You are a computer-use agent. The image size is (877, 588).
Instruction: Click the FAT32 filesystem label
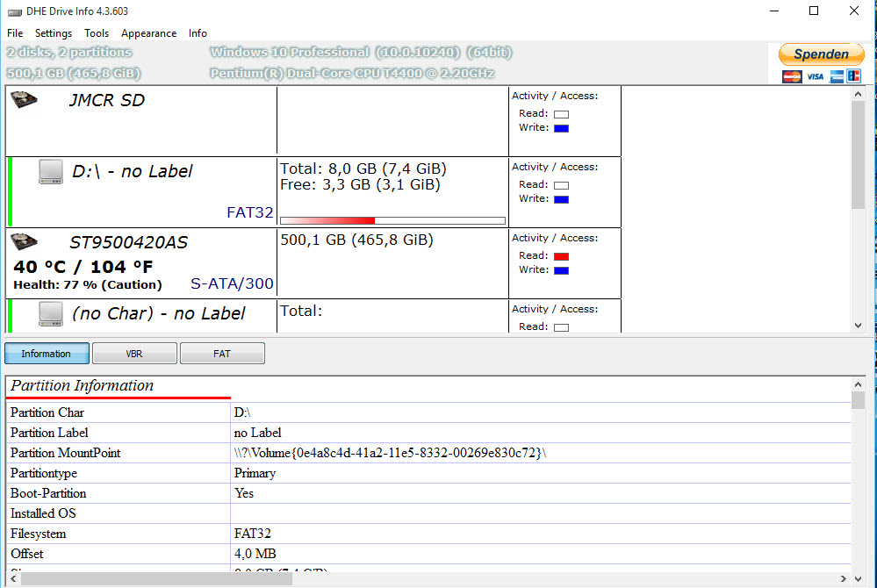[x=250, y=212]
